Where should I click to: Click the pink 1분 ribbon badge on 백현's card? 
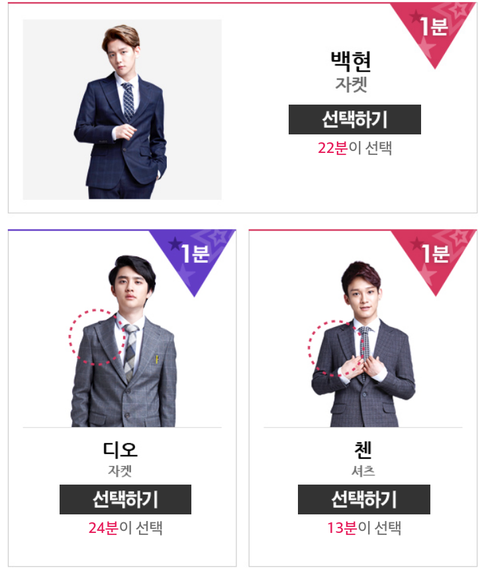point(434,29)
